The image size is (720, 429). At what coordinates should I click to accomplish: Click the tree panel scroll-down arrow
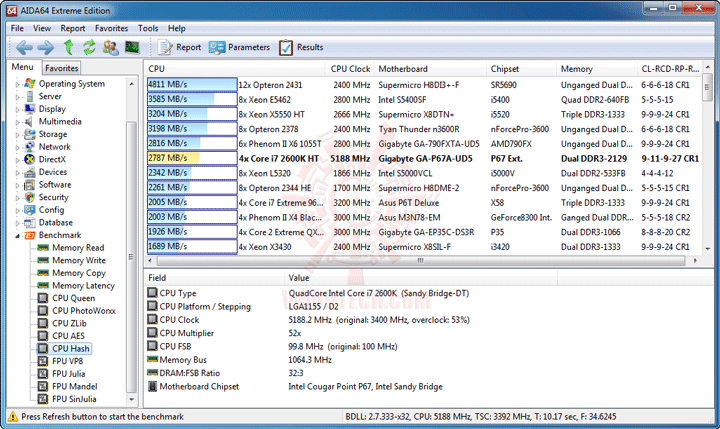tap(131, 400)
